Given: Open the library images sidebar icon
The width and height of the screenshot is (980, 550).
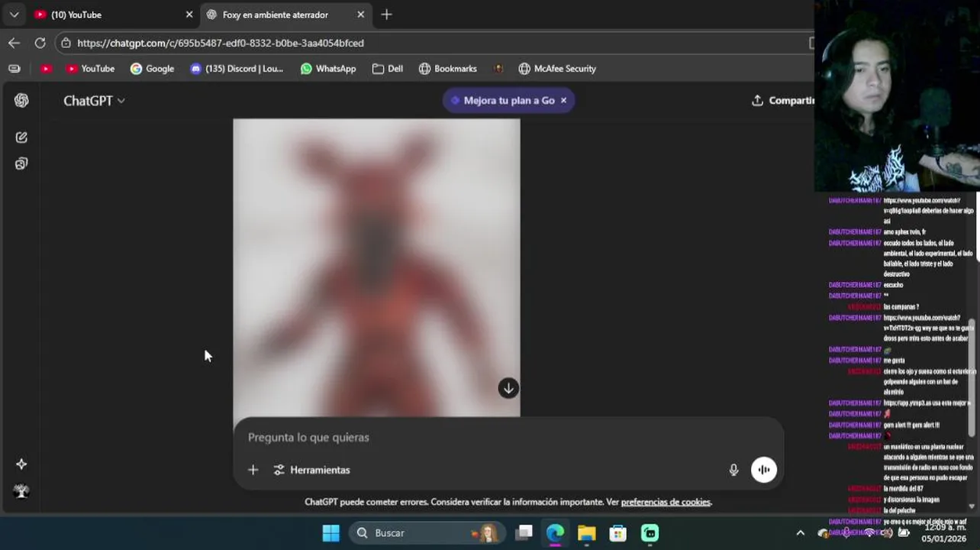Looking at the screenshot, I should click(21, 163).
